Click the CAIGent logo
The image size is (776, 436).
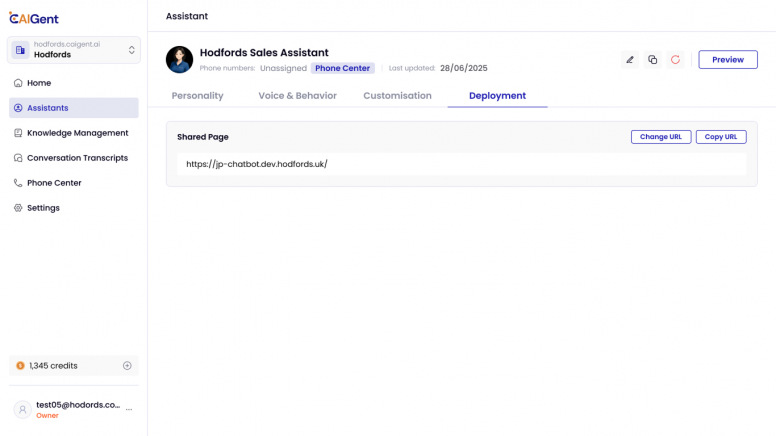[x=36, y=16]
